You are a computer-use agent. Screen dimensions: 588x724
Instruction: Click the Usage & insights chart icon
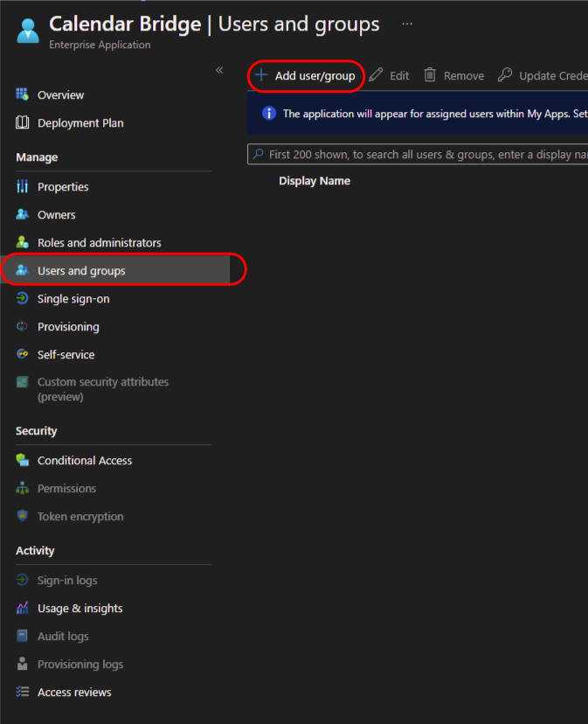coord(22,608)
